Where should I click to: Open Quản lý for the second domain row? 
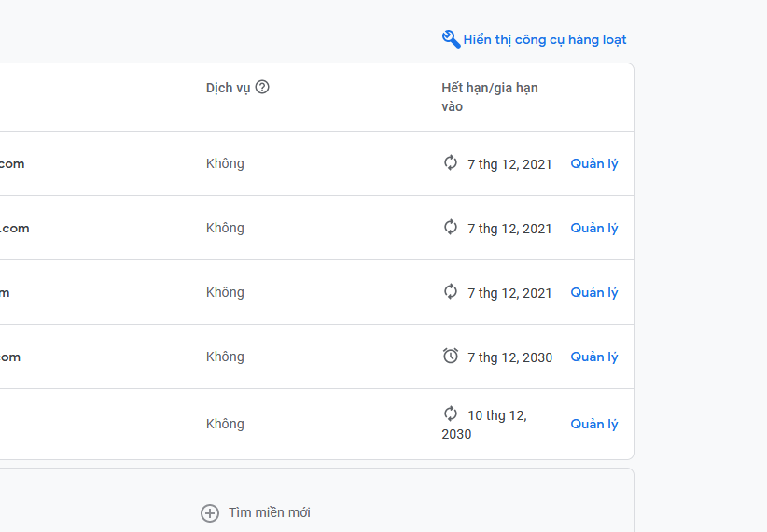click(594, 229)
